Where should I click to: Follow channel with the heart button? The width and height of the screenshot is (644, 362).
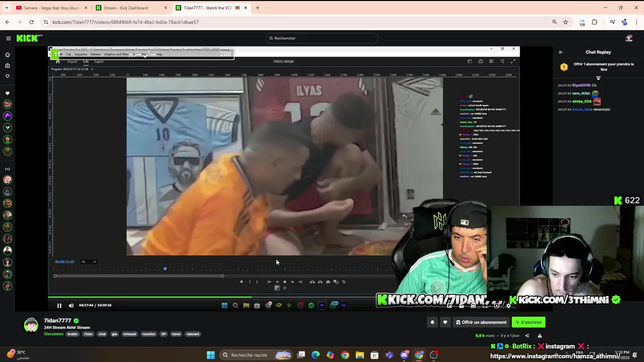coord(445,322)
